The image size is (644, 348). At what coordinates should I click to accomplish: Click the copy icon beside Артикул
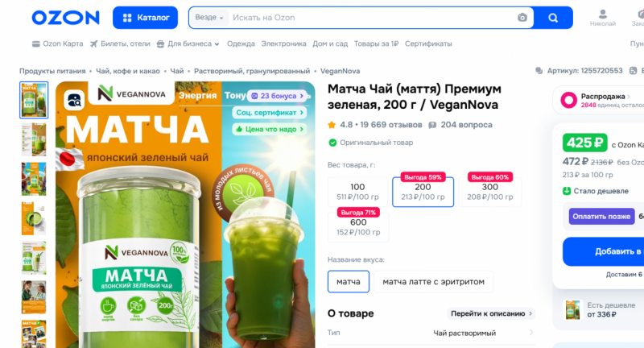tap(539, 71)
